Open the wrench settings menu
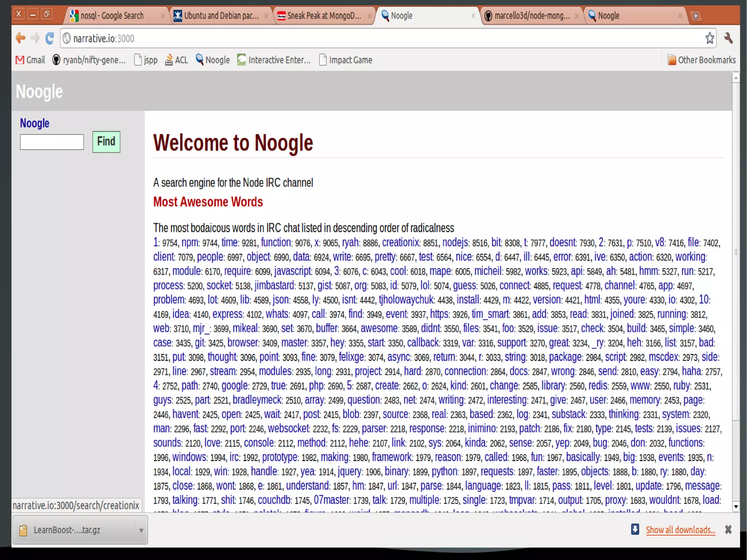This screenshot has height=560, width=747. coord(728,38)
